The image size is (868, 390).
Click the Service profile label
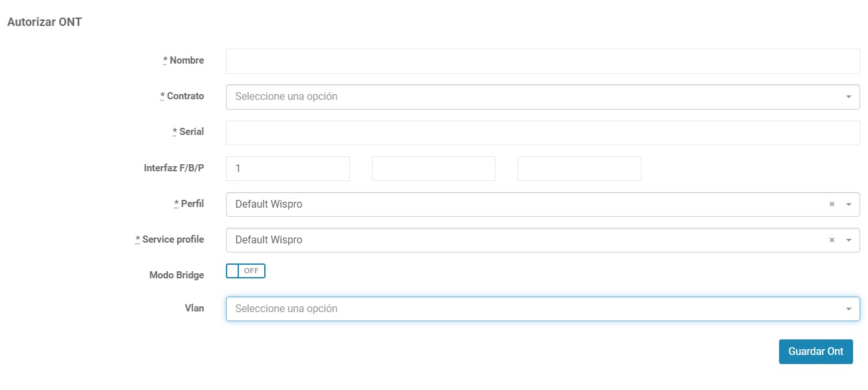[x=169, y=239]
